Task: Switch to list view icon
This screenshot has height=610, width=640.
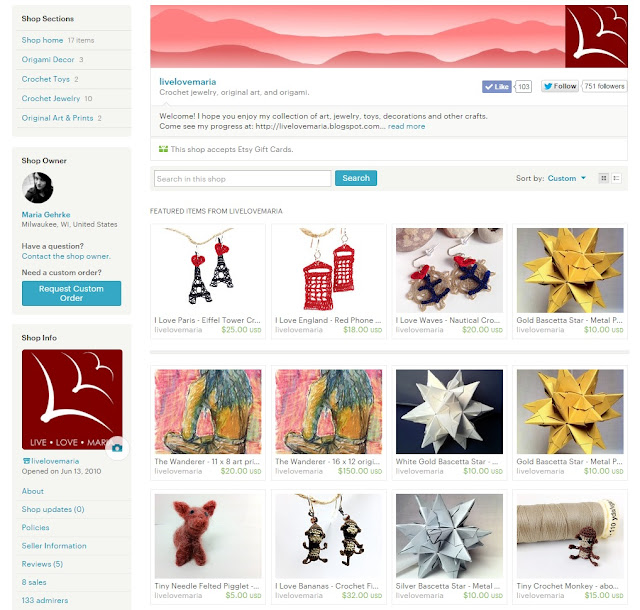Action: tap(616, 178)
